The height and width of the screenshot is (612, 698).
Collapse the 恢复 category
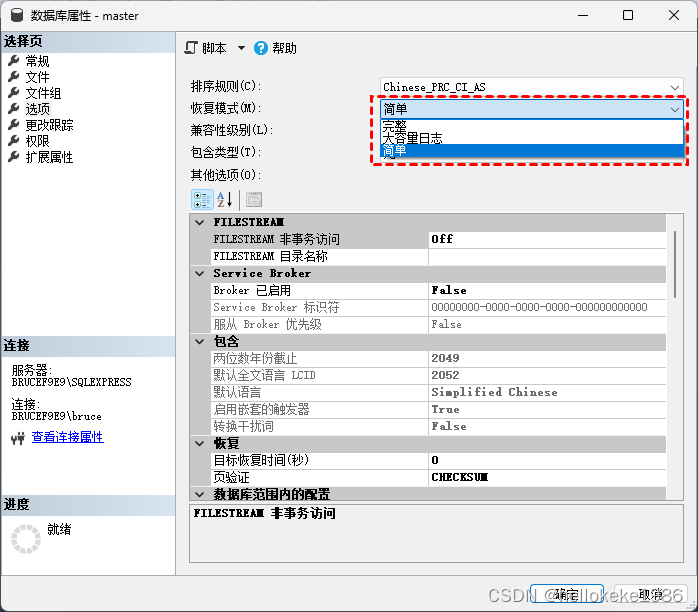click(200, 443)
